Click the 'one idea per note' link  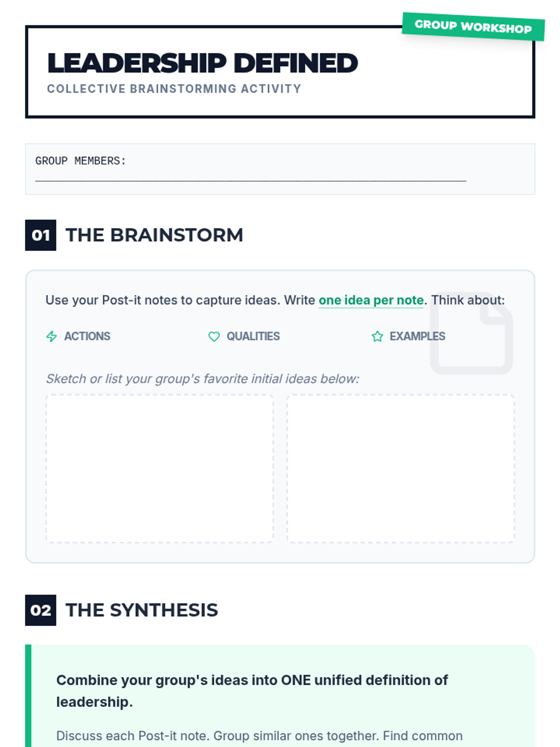(x=371, y=300)
